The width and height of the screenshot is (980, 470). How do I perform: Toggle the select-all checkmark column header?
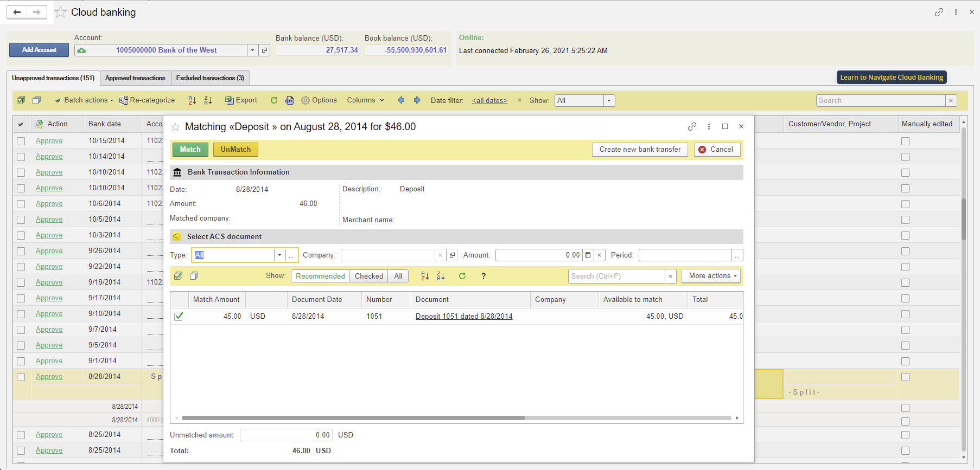[21, 124]
